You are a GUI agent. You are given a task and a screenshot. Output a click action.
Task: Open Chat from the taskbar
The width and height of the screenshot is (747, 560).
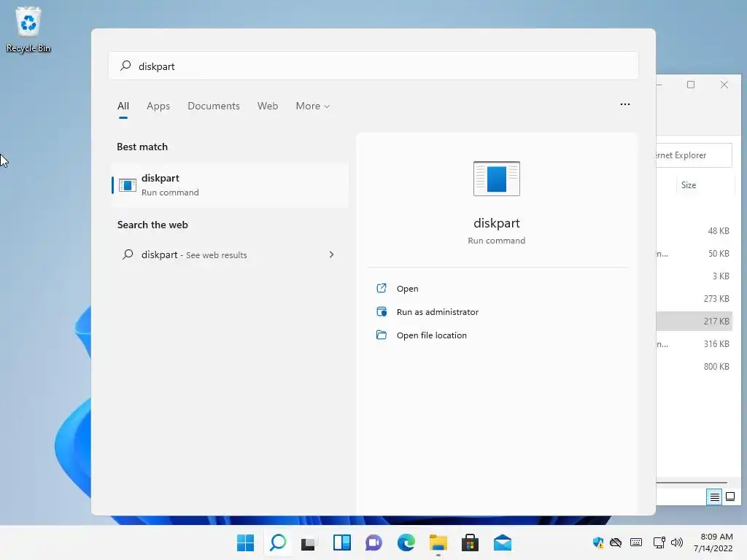tap(373, 542)
